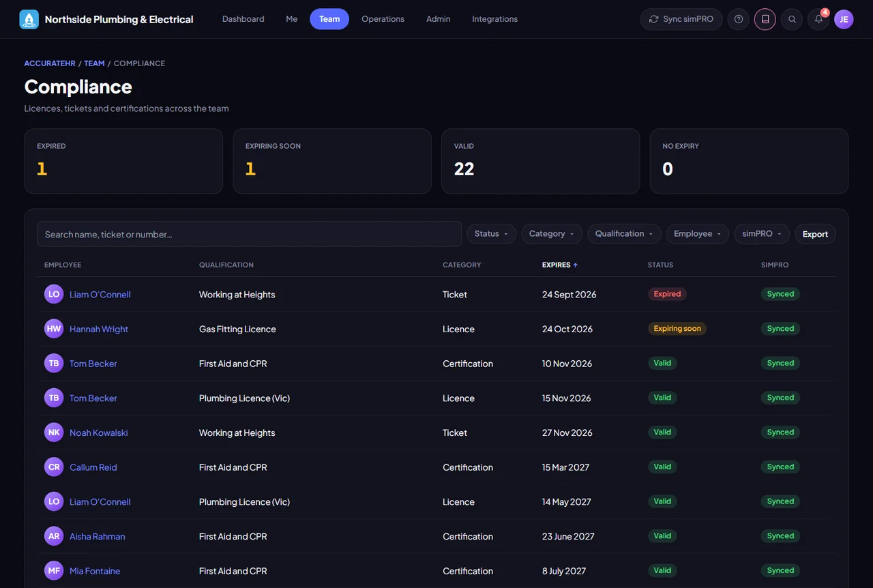The image size is (873, 588).
Task: Click the No Expiry summary card
Action: (750, 161)
